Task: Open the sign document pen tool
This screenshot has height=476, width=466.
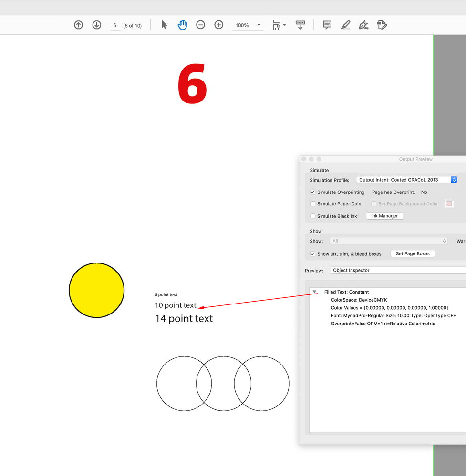Action: point(363,25)
